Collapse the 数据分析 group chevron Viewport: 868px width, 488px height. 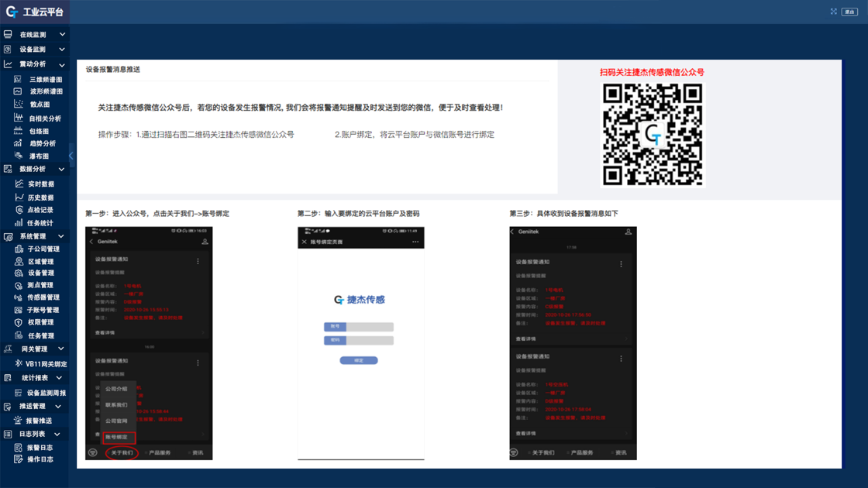tap(61, 170)
